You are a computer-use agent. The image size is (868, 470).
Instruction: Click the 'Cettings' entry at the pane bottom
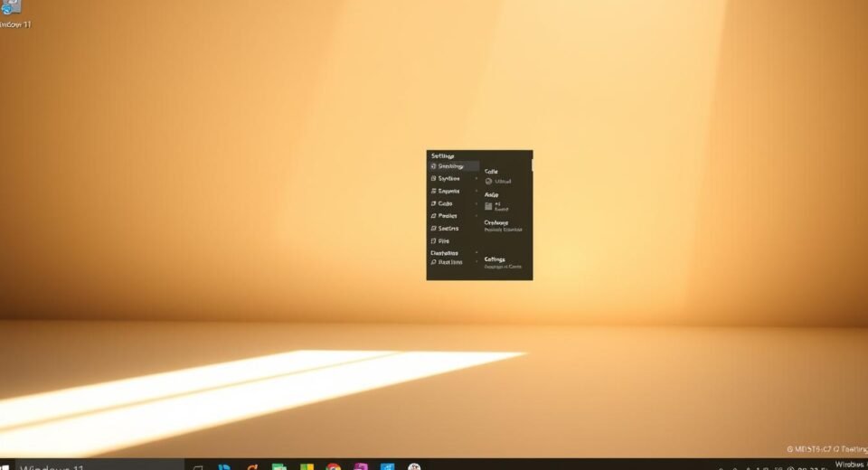pos(495,259)
